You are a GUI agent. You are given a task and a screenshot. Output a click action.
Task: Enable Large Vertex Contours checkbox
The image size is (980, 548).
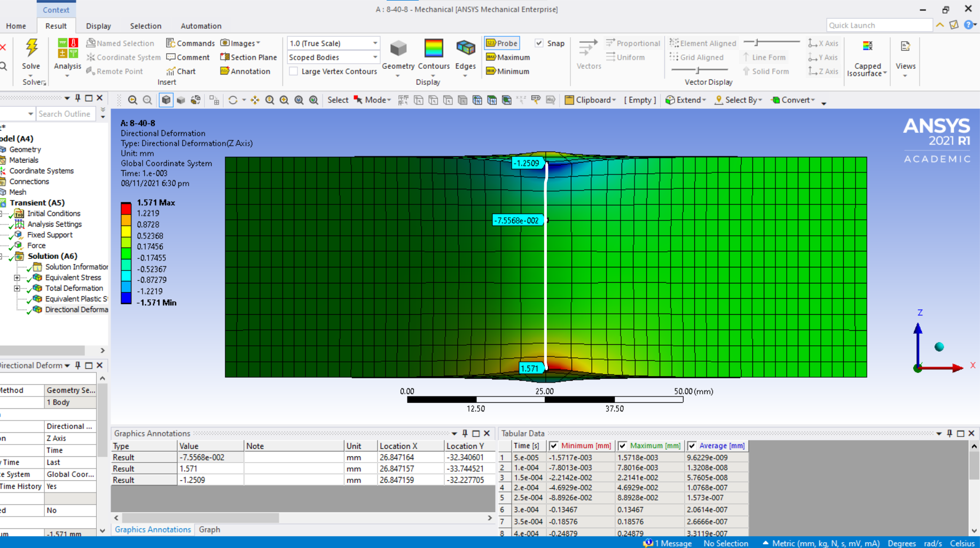pos(293,72)
